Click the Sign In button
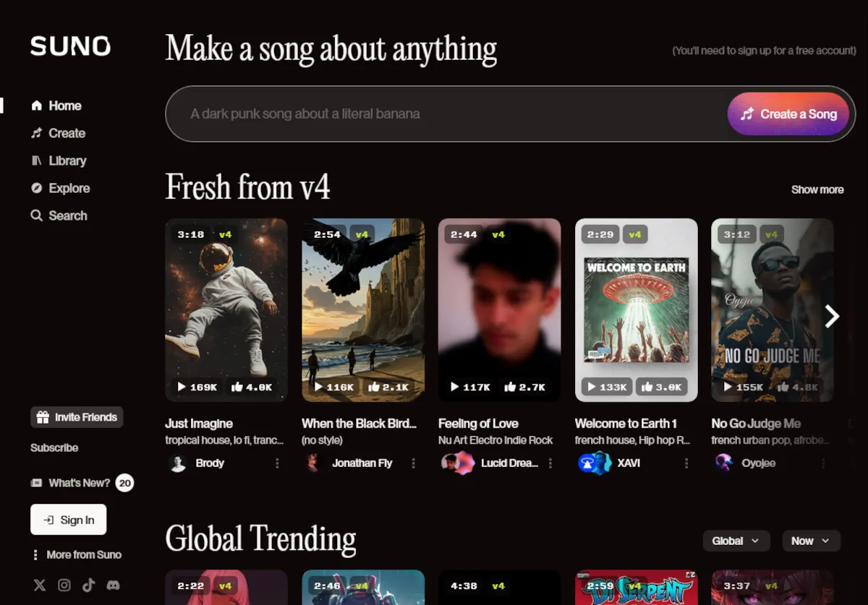Screen dimensions: 868x605 tap(69, 520)
